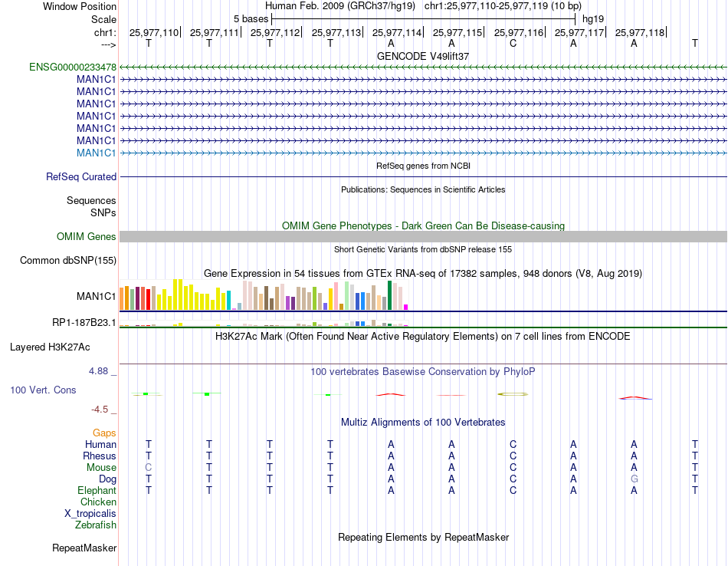The width and height of the screenshot is (728, 566).
Task: Click the 100 Vert. Cons label
Action: 43,390
